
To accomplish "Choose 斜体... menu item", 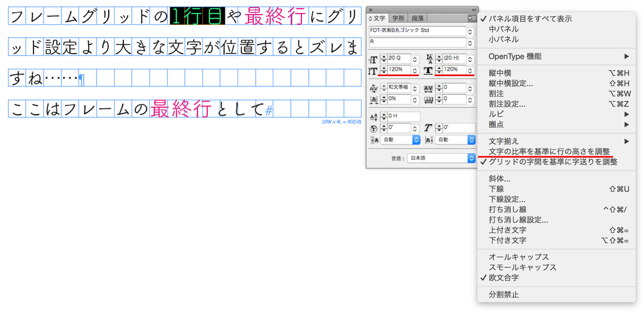I will click(556, 179).
